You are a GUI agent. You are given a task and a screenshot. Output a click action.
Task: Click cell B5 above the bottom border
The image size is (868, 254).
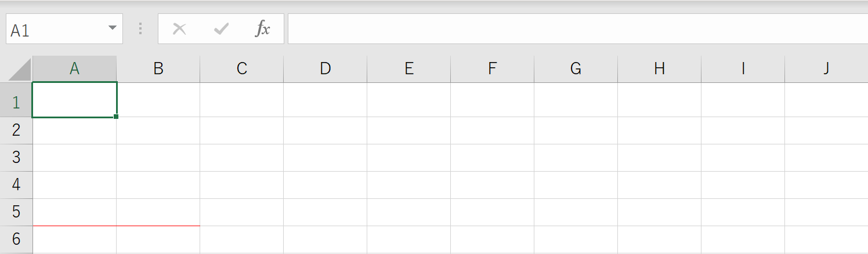point(158,212)
